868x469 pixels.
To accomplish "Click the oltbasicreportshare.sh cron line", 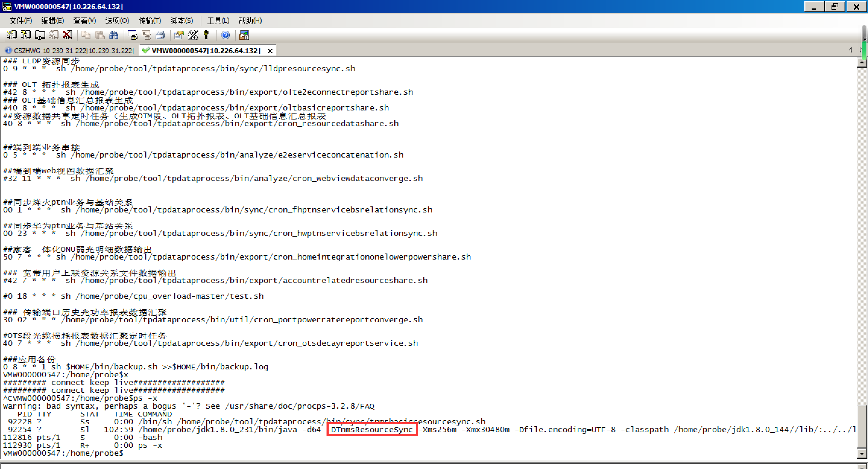I will 196,108.
